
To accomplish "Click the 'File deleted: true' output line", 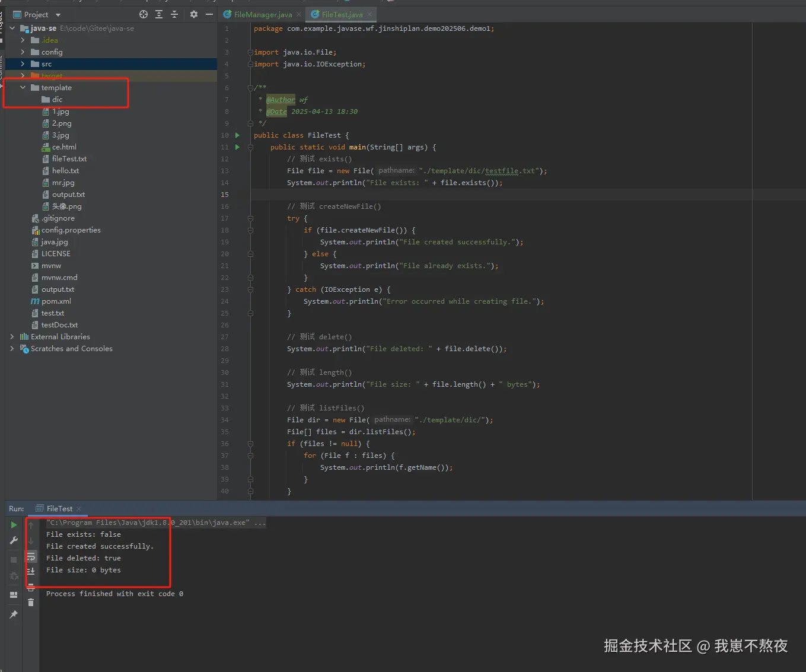I will click(84, 558).
